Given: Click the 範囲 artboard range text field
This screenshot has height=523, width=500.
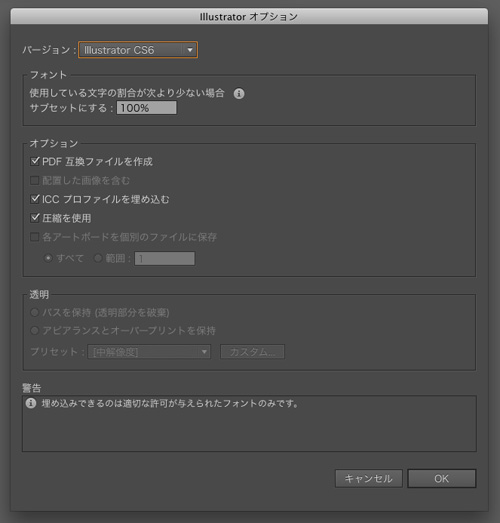Looking at the screenshot, I should pos(165,258).
